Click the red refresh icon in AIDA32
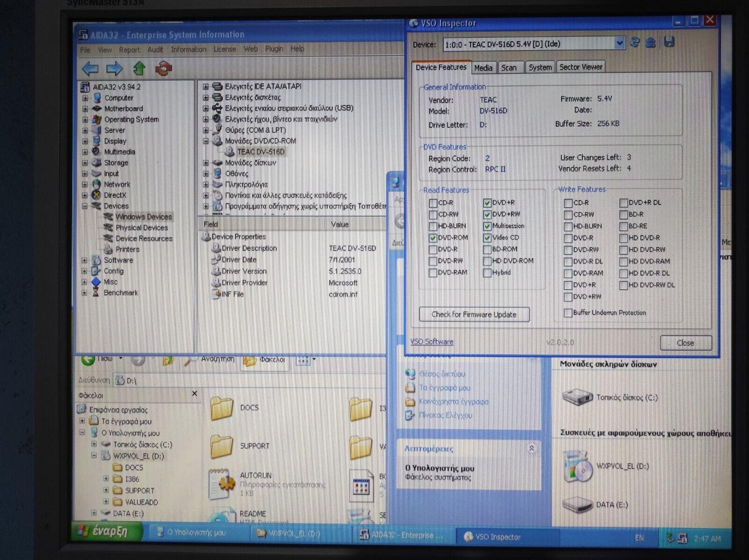This screenshot has height=560, width=749. [163, 68]
